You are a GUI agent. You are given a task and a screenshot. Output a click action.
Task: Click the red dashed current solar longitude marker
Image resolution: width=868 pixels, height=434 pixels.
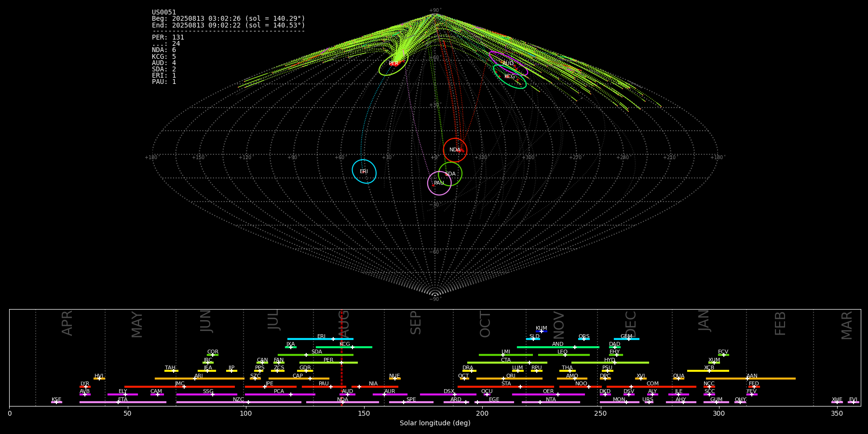click(341, 357)
